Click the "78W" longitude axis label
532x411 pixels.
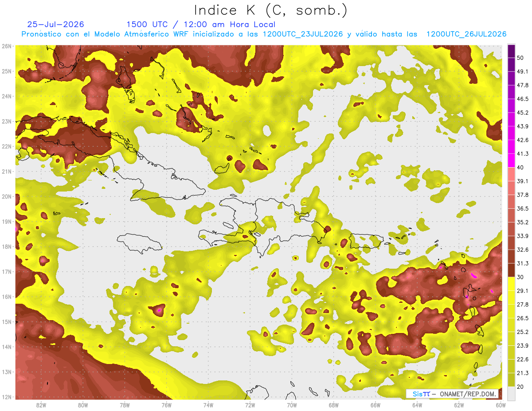(125, 405)
